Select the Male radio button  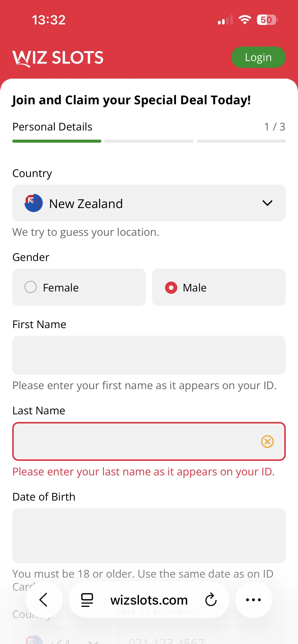coord(171,288)
